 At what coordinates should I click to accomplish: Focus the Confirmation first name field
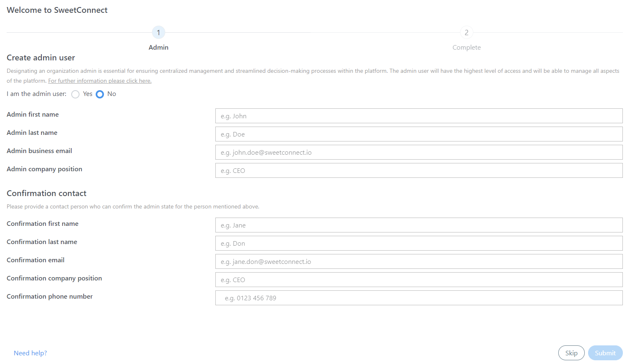(419, 225)
